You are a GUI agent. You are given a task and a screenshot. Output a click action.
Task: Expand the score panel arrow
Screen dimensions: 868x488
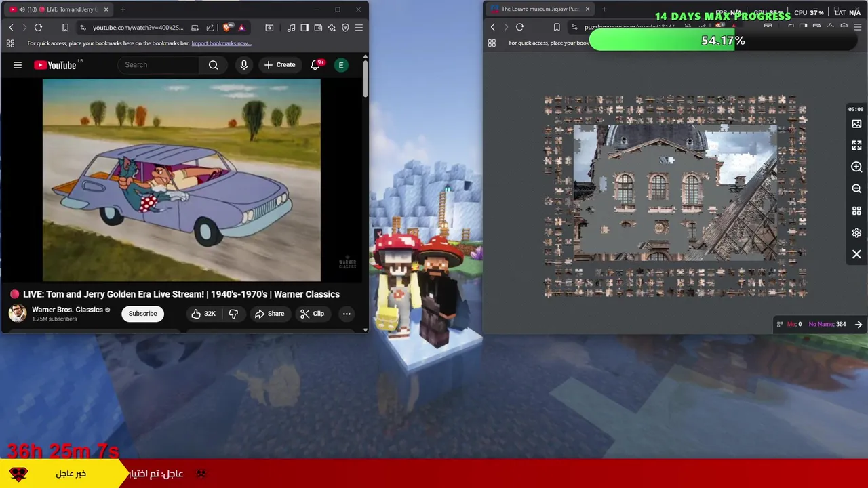[859, 324]
